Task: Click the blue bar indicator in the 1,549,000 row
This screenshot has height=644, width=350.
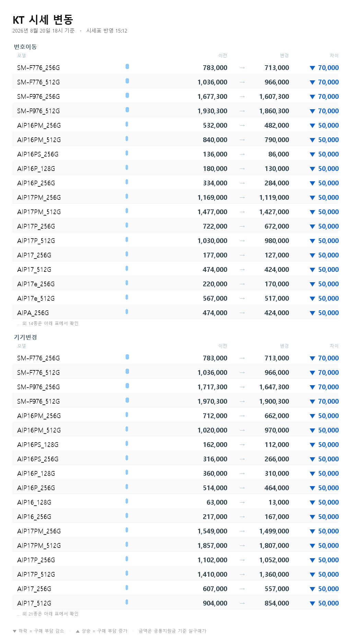Action: click(127, 530)
